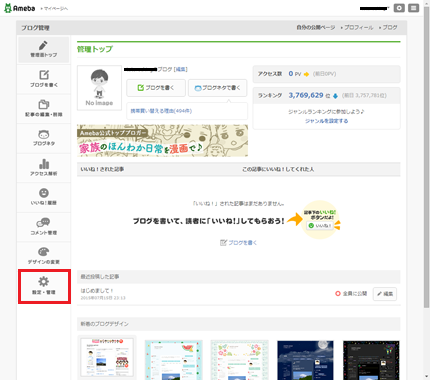
Task: Click the ranking value 3,769,629
Action: (x=306, y=95)
